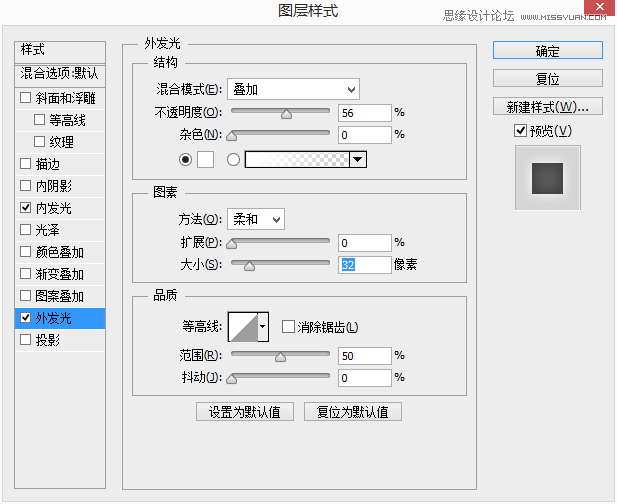Click the 大小 slider handle
Image resolution: width=617 pixels, height=504 pixels.
(x=249, y=266)
